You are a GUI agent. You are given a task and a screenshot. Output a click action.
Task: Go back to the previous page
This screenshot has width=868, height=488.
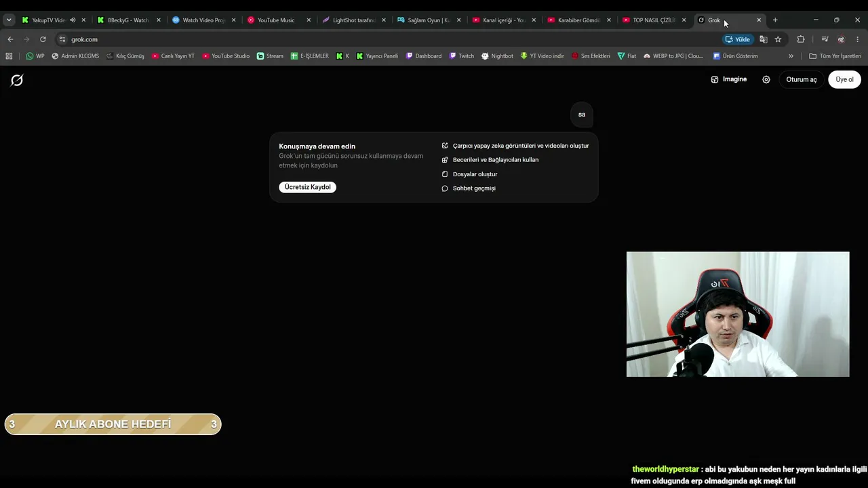[10, 39]
